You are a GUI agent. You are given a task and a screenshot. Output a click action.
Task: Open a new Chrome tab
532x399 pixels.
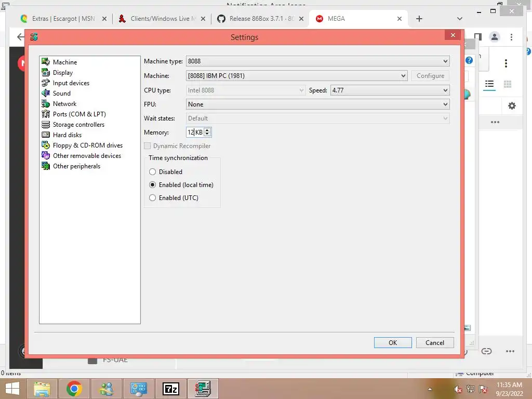pyautogui.click(x=419, y=19)
